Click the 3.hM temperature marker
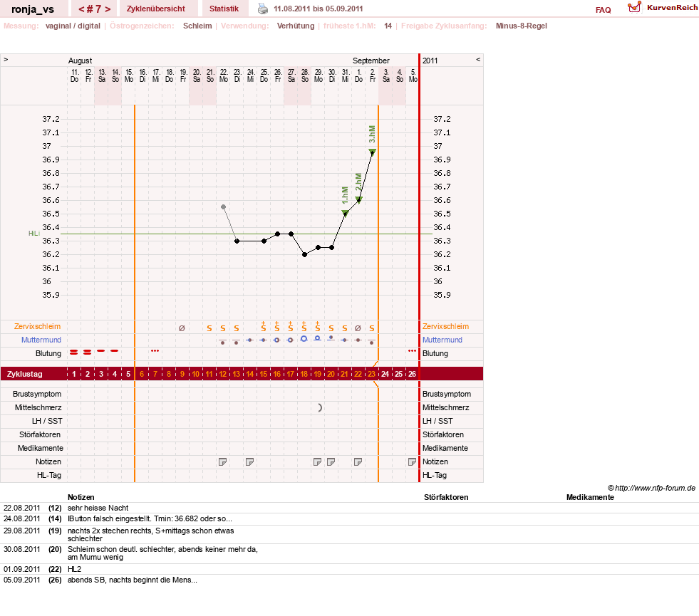 coord(372,152)
